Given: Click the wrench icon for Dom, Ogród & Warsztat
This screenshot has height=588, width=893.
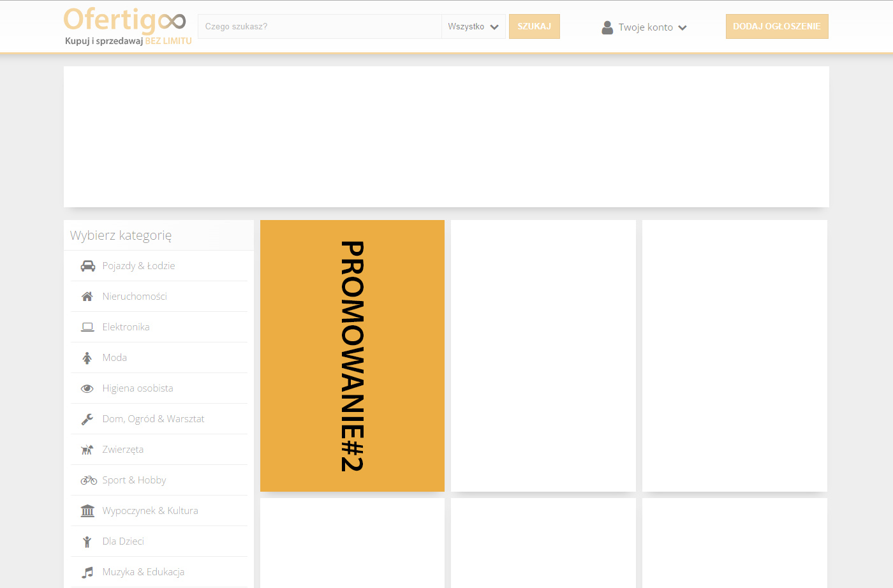Looking at the screenshot, I should (87, 419).
